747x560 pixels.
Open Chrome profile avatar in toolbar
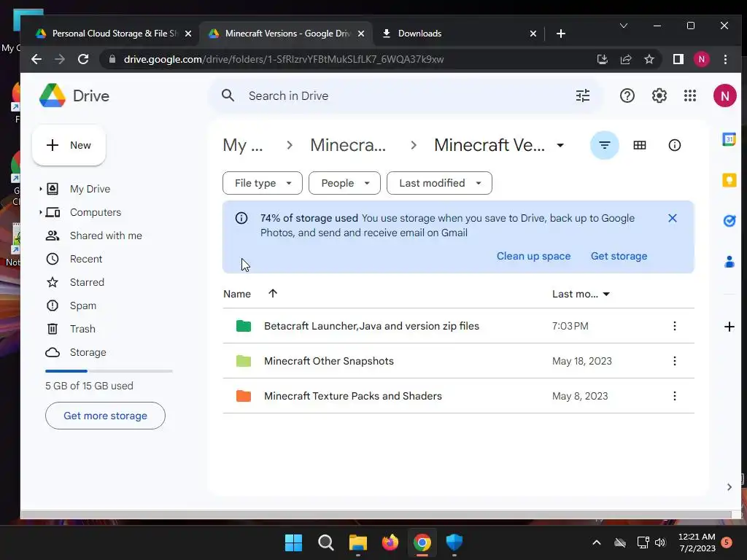point(701,60)
